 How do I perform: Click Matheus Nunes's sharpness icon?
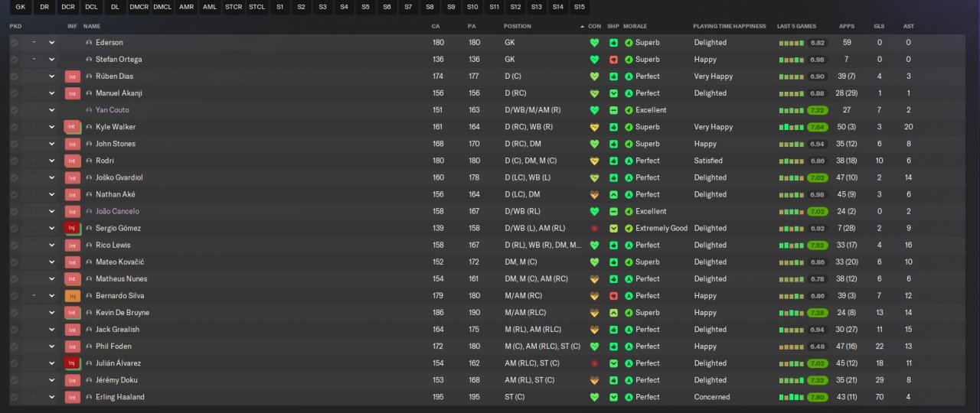tap(613, 278)
